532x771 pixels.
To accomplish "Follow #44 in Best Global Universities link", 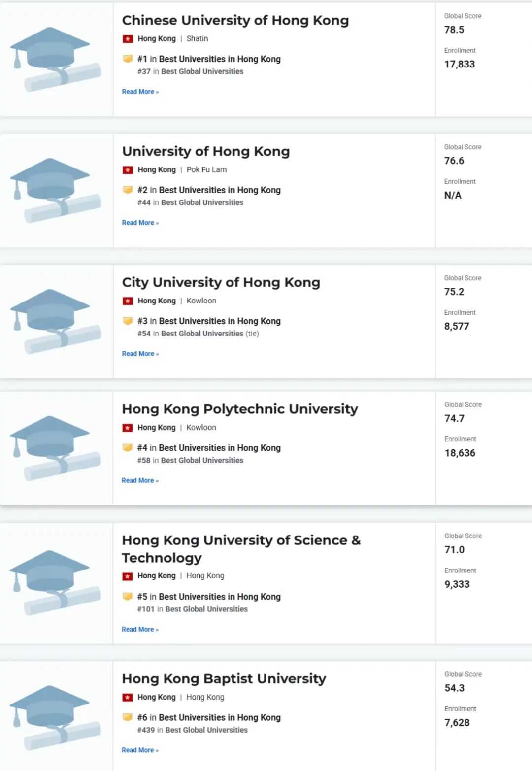I will pyautogui.click(x=190, y=202).
